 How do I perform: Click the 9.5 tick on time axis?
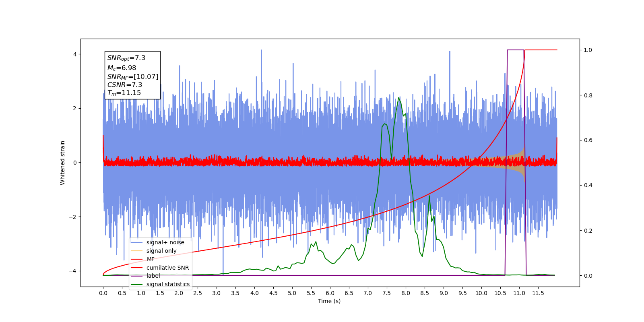[462, 293]
